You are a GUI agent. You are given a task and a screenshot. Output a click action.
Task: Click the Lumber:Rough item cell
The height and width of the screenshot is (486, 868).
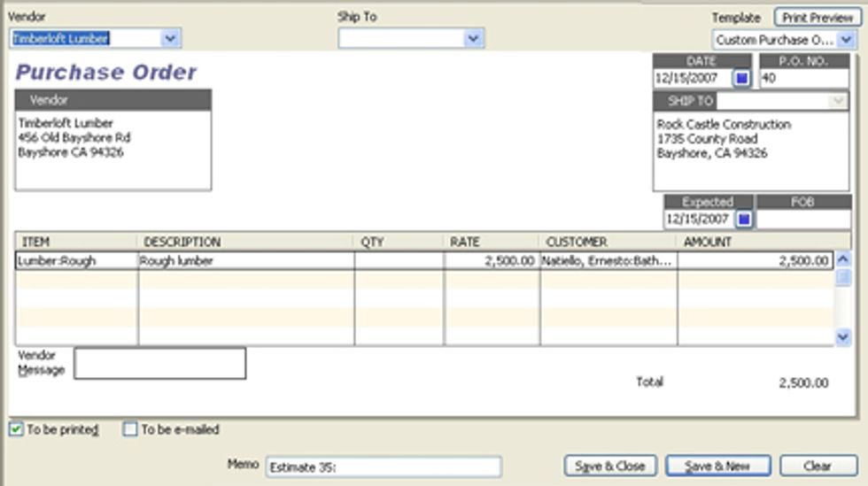tap(76, 261)
